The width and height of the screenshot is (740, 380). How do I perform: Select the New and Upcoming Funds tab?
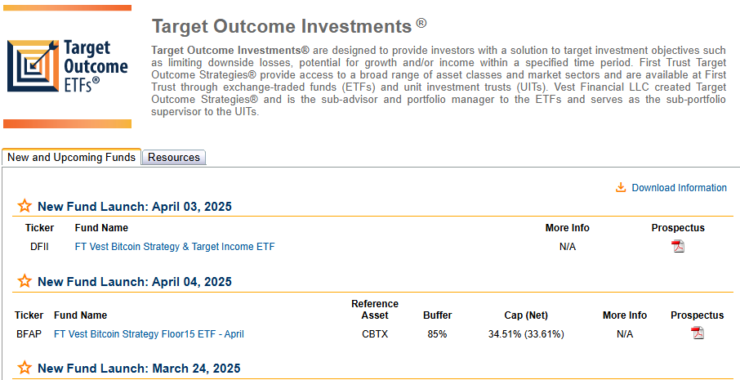tap(71, 157)
